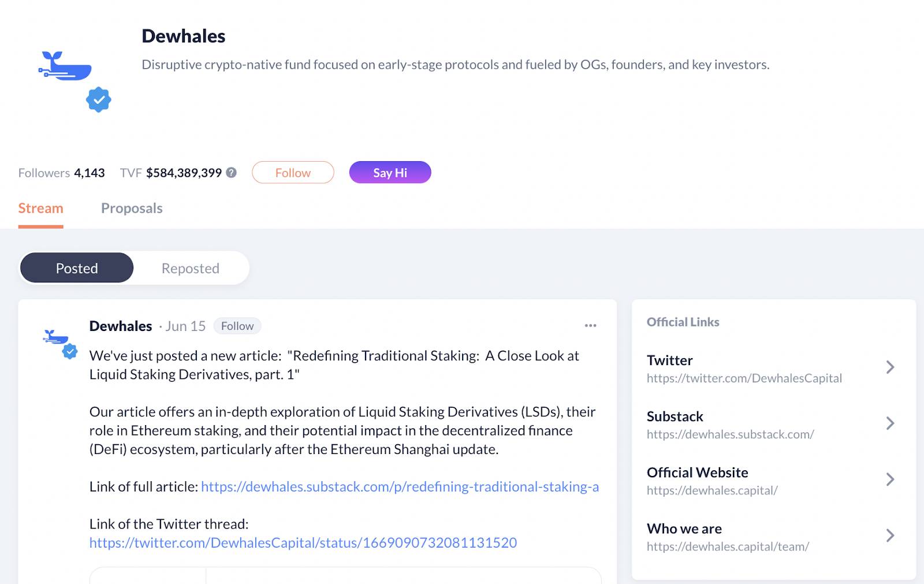Open the Official Website chevron arrow
Screen dimensions: 924x584
point(890,479)
